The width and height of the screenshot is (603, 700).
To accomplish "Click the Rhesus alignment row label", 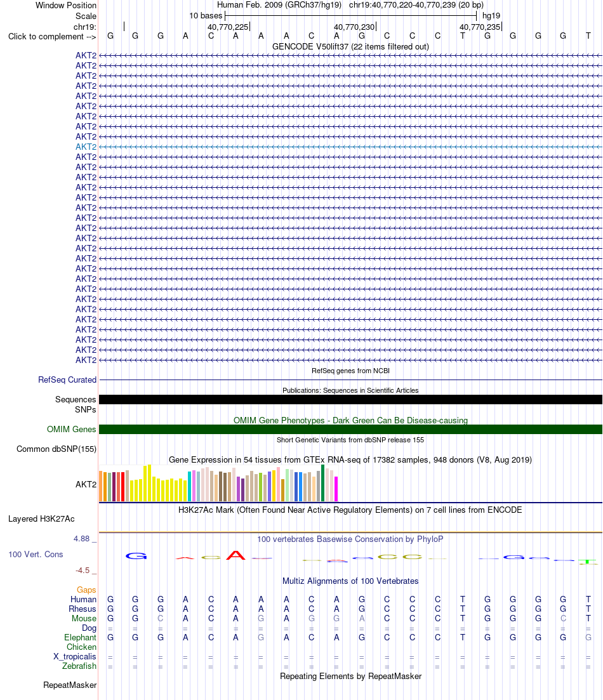I will (82, 609).
